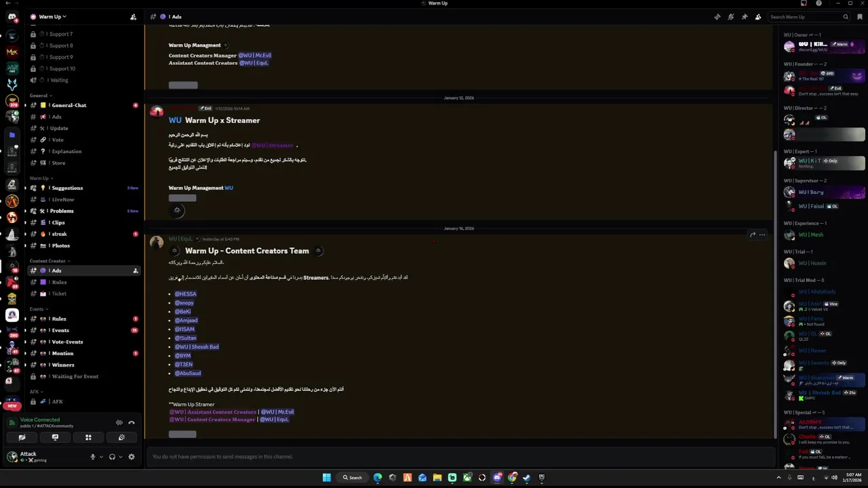
Task: Toggle noise suppression in voice panel
Action: (x=119, y=423)
